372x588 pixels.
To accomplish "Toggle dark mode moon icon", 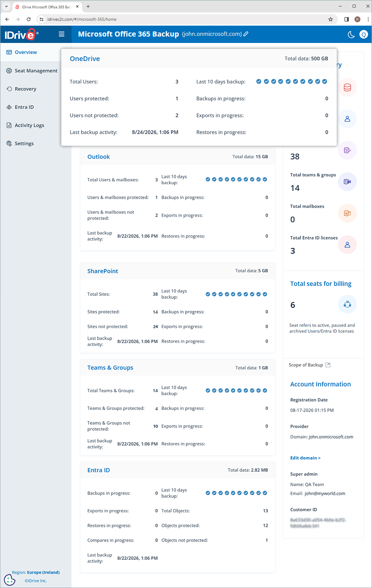I will 351,35.
